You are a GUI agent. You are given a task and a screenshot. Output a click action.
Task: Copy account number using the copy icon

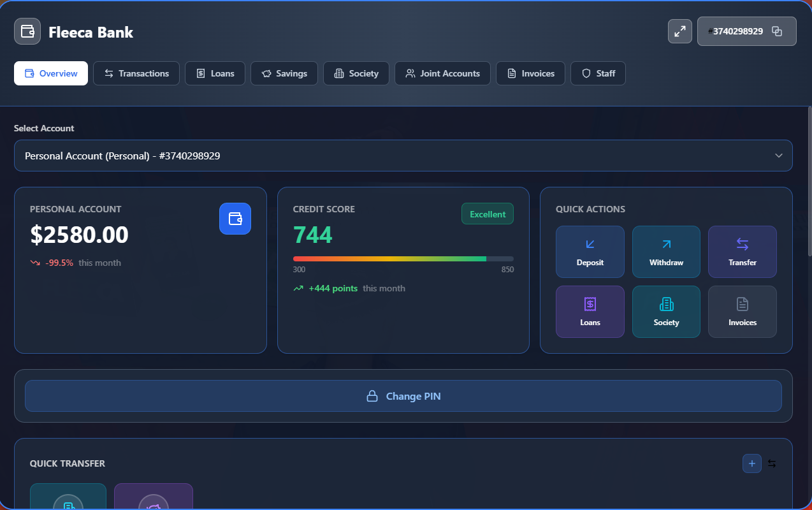click(x=777, y=31)
